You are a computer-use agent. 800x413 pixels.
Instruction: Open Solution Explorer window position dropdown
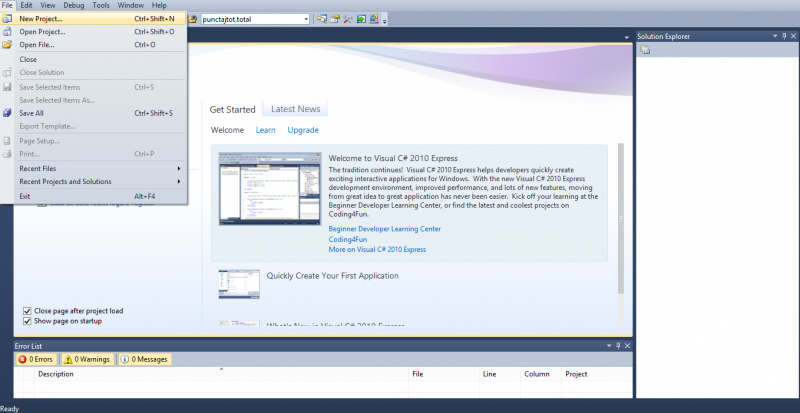[x=776, y=36]
